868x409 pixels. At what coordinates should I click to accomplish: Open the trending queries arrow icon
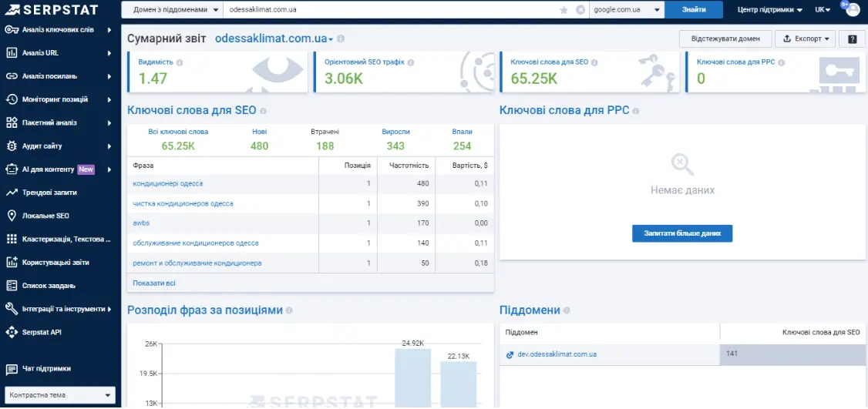(12, 193)
